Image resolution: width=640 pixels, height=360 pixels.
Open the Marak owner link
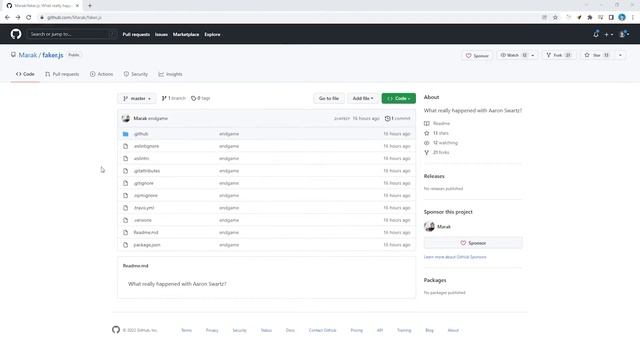tap(28, 55)
